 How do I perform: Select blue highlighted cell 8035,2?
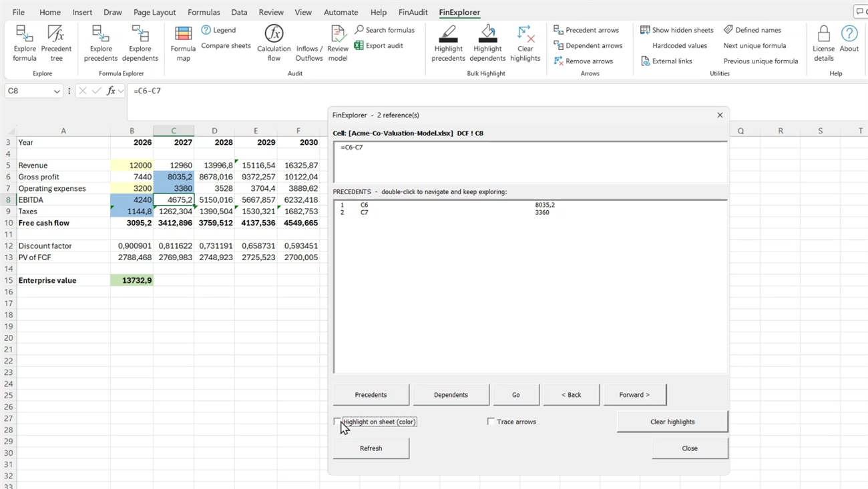pos(174,177)
